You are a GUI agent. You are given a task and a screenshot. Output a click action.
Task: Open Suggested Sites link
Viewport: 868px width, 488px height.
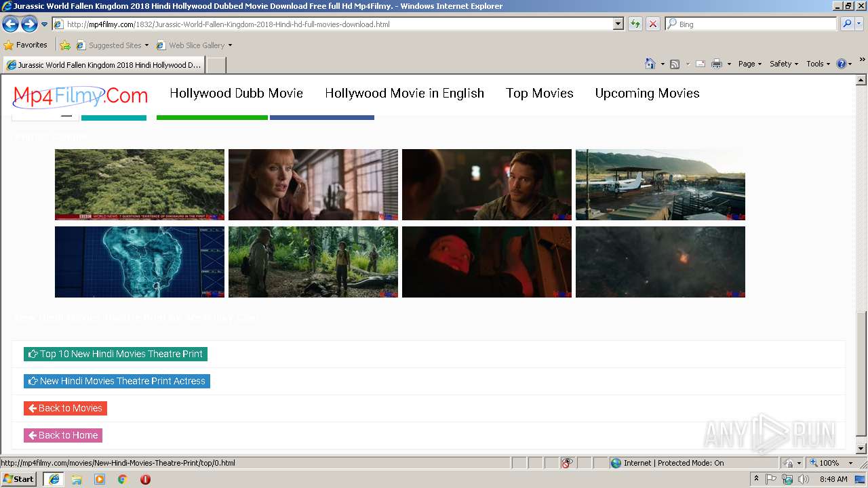point(112,45)
